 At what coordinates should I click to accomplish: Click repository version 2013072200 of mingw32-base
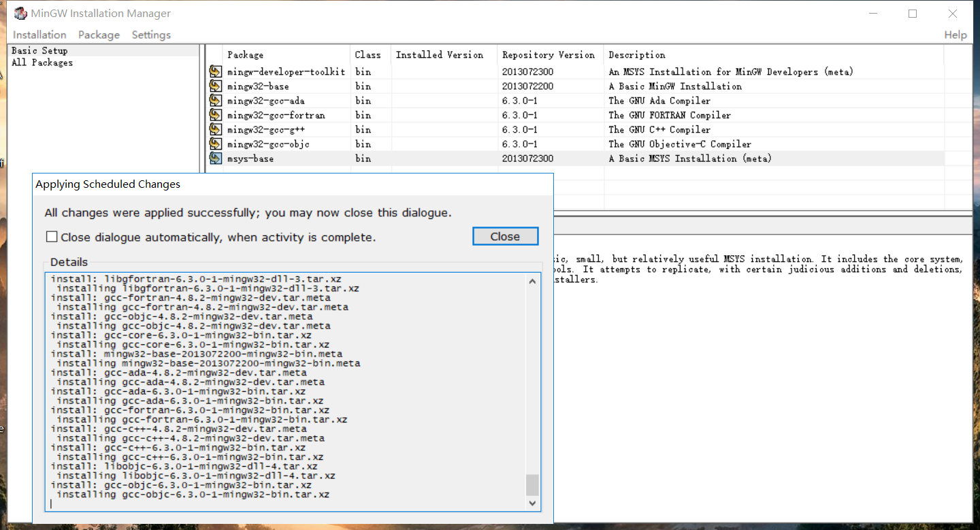(527, 86)
